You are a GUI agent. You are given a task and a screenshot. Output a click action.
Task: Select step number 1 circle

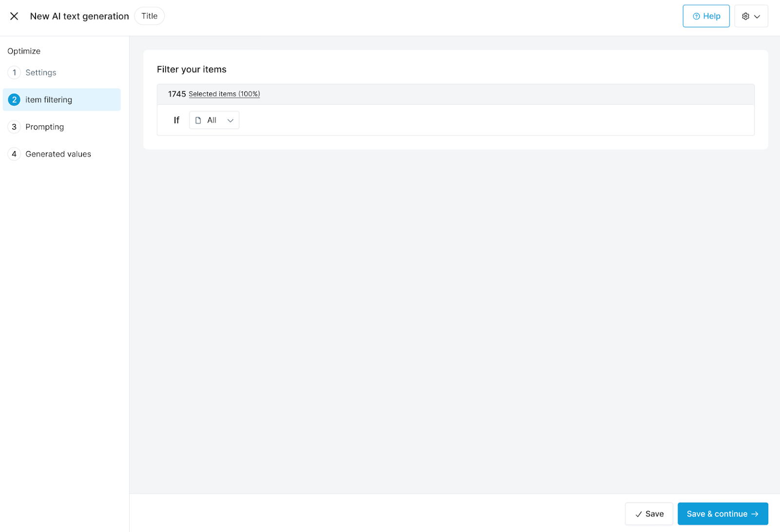point(14,73)
